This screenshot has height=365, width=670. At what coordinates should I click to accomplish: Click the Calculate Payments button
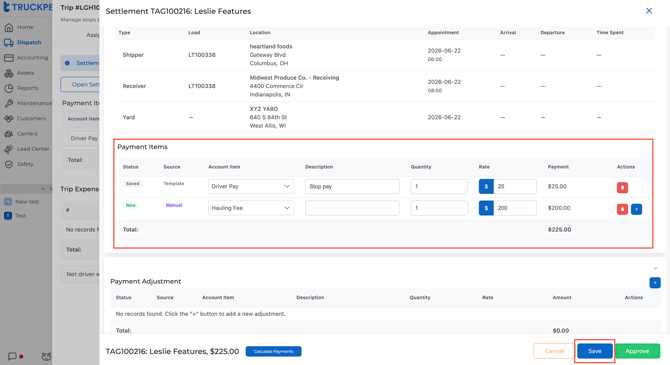pos(273,351)
